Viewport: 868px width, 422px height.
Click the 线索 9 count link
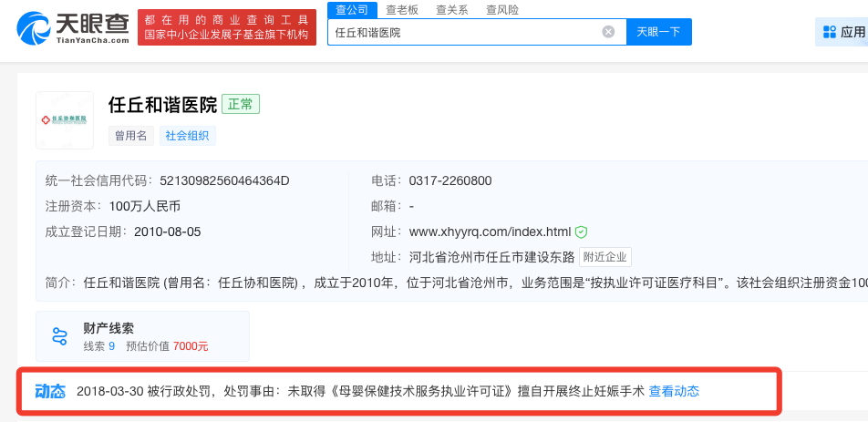(x=98, y=346)
